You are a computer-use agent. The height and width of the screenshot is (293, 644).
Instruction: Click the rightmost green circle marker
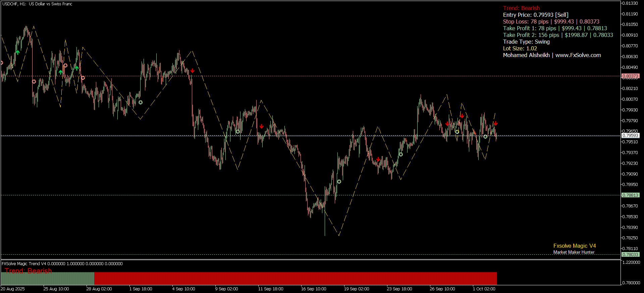point(485,137)
